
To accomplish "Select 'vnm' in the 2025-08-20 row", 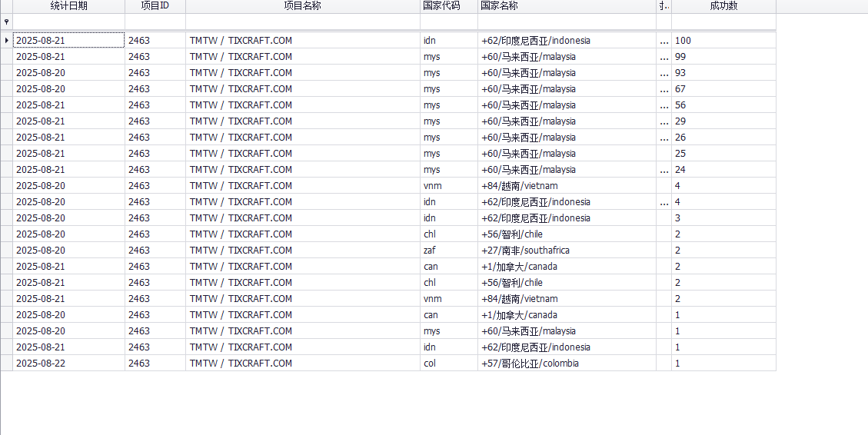I will pyautogui.click(x=449, y=185).
